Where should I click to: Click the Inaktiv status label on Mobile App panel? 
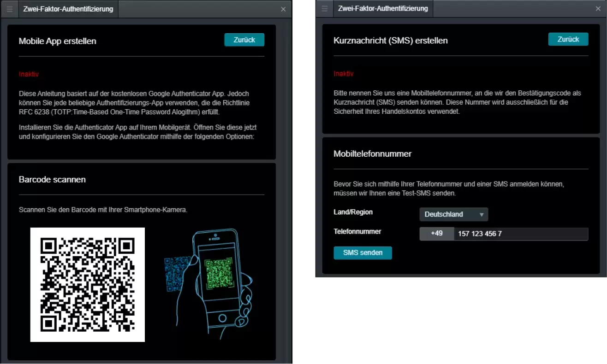(x=28, y=74)
